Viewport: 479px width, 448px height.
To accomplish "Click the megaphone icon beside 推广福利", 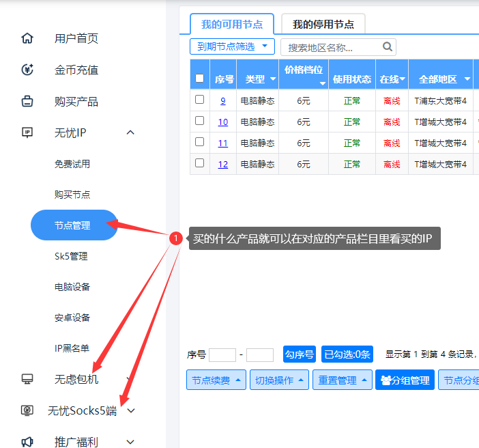I will (27, 442).
